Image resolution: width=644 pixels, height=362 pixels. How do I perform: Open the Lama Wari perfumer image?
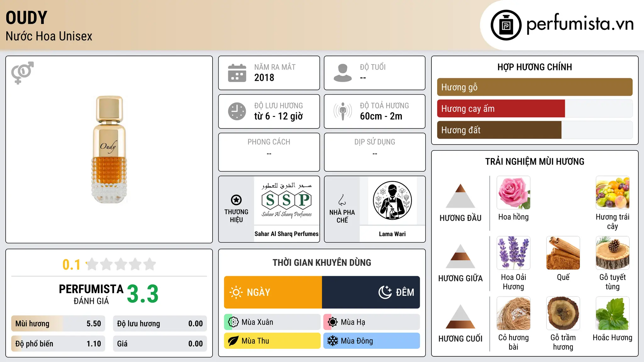(392, 200)
